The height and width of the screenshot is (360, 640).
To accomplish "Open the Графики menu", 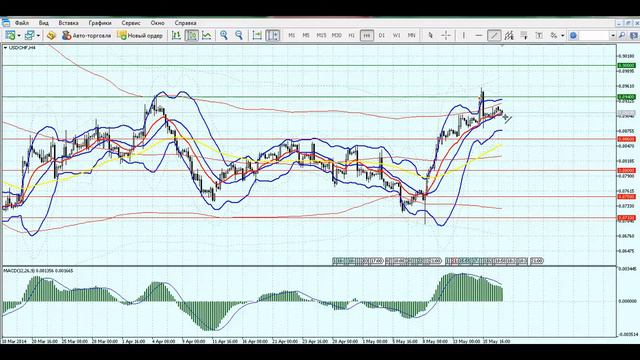I will [x=100, y=23].
